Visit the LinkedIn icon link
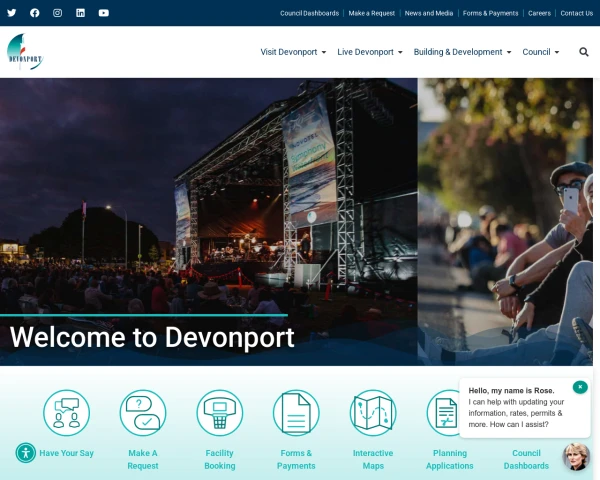 [x=80, y=13]
